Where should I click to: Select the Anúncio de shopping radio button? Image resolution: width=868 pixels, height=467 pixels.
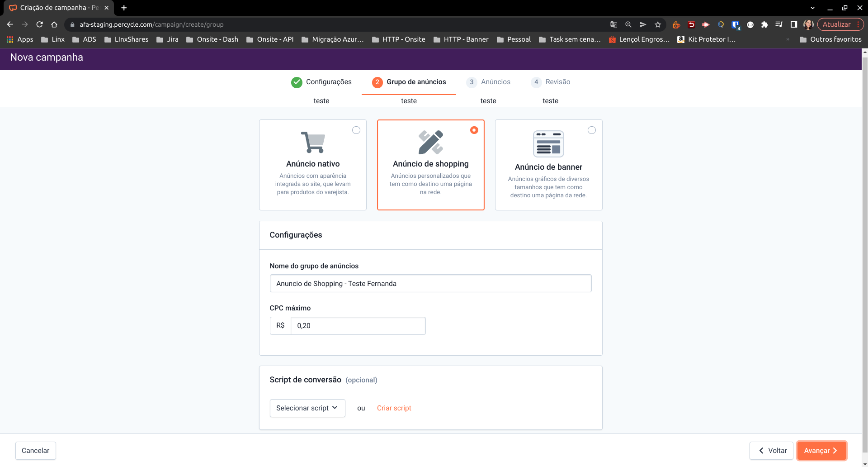pos(474,130)
